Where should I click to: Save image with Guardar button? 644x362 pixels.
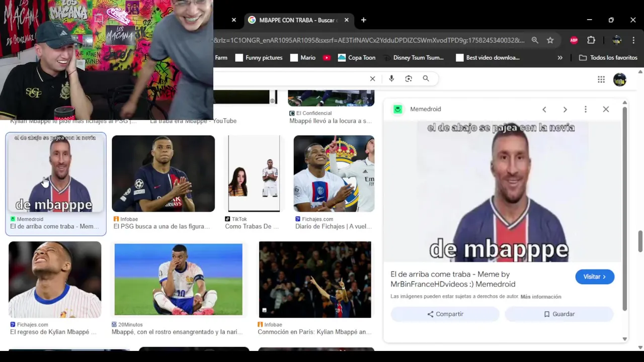(559, 314)
